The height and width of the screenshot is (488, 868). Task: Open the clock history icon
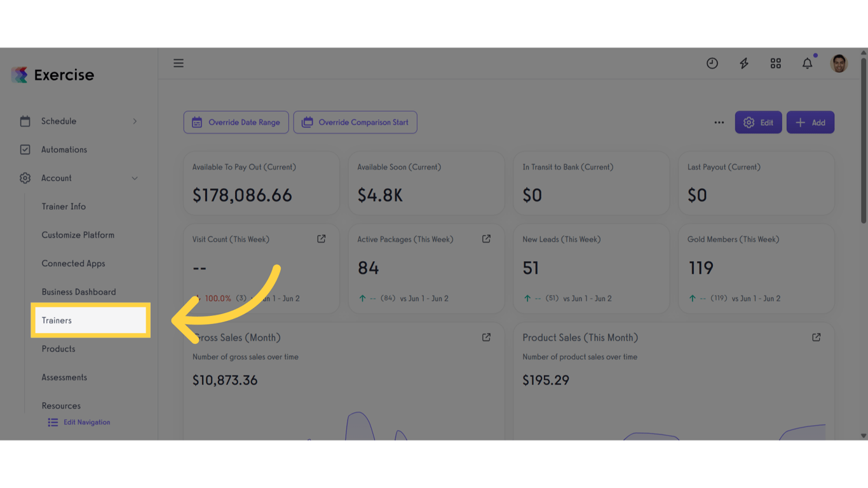click(712, 63)
